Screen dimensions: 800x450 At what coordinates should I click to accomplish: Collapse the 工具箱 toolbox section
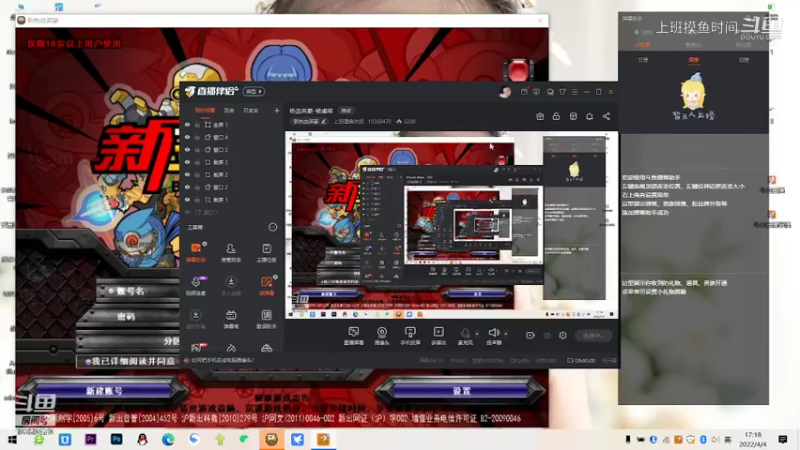click(x=272, y=227)
